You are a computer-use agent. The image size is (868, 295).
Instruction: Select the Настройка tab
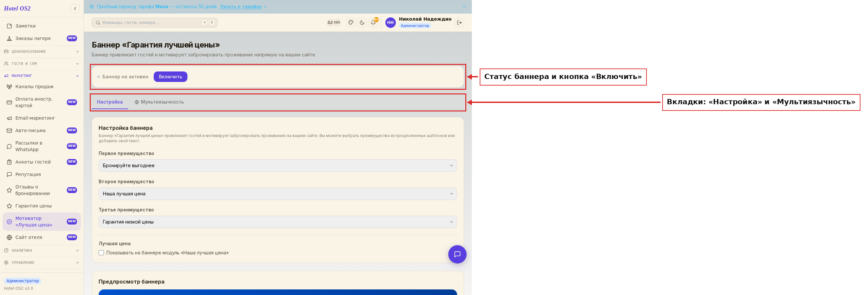(110, 102)
